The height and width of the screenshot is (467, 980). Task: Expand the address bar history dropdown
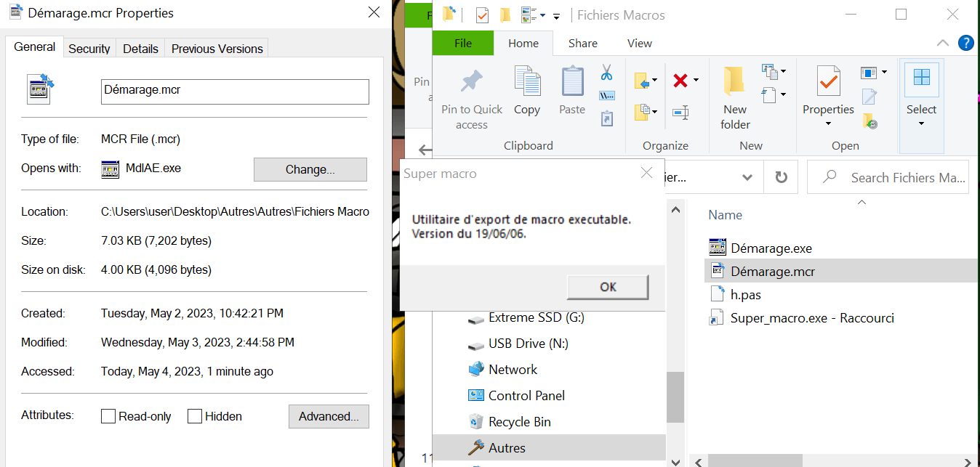click(x=747, y=177)
